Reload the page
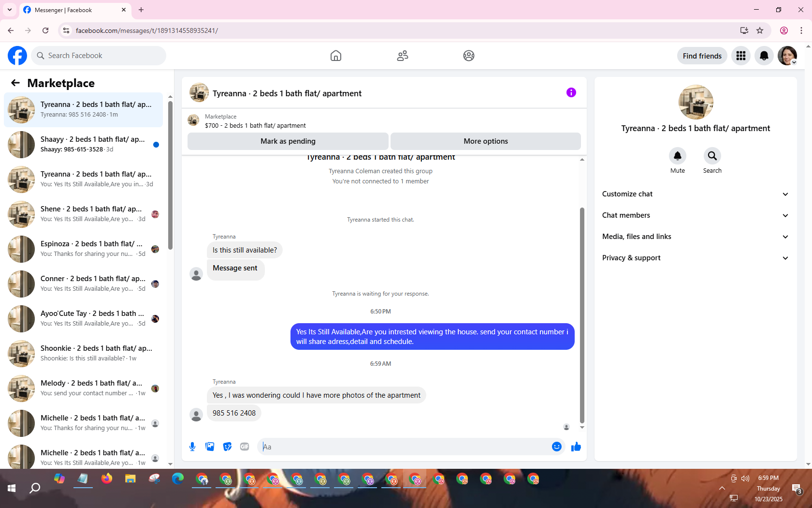The height and width of the screenshot is (508, 812). [45, 30]
